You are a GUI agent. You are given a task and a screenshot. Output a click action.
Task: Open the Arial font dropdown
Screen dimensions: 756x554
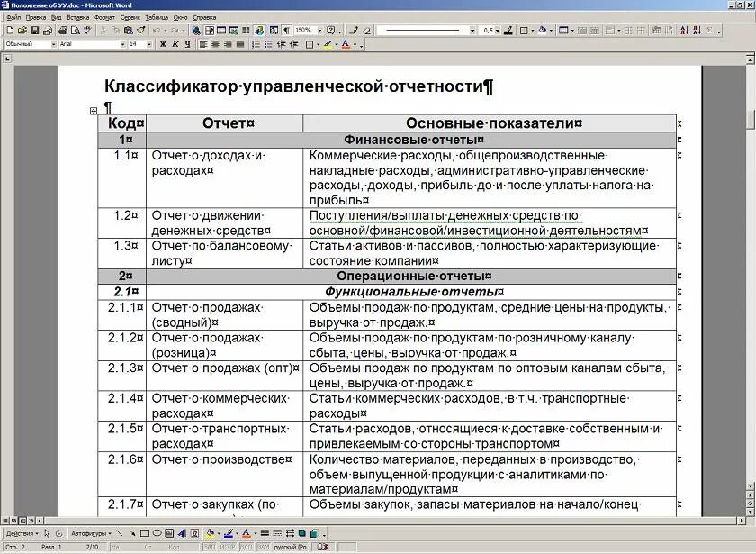pyautogui.click(x=122, y=44)
